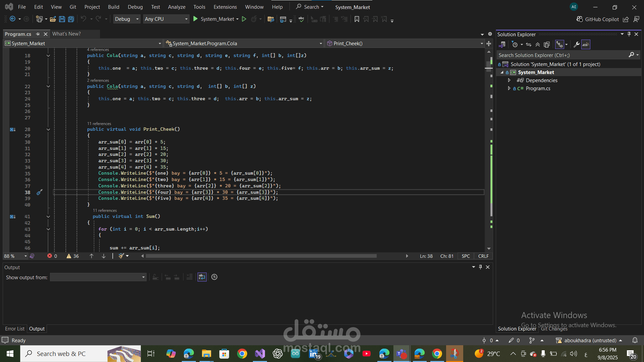Toggle pin on the Program.cs tab
This screenshot has width=644, height=362.
(38, 34)
